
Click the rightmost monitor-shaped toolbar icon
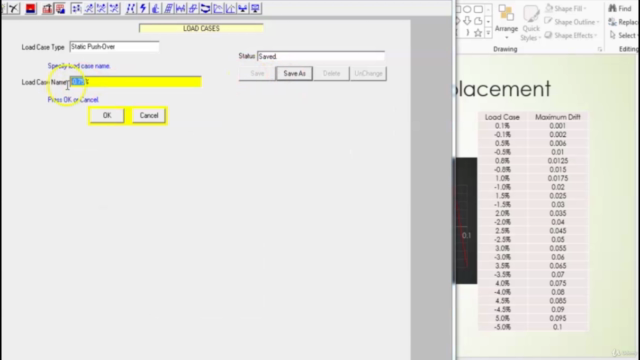click(x=256, y=9)
